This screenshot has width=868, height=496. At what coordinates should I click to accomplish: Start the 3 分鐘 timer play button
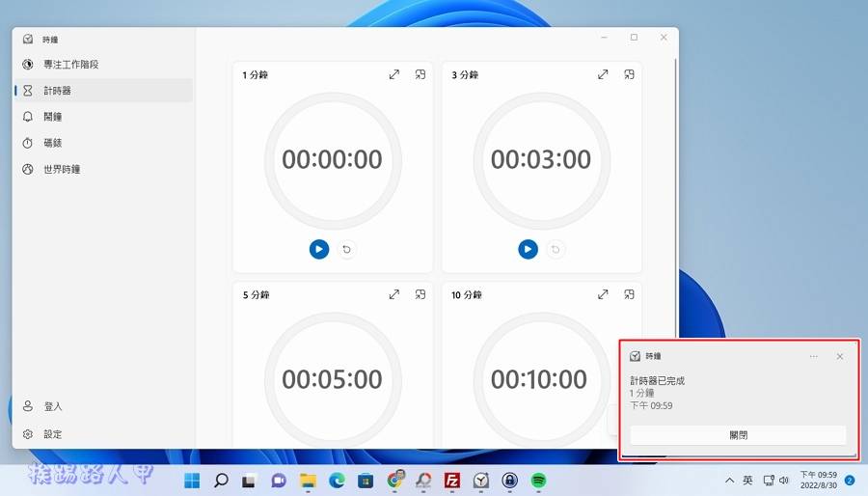click(528, 250)
